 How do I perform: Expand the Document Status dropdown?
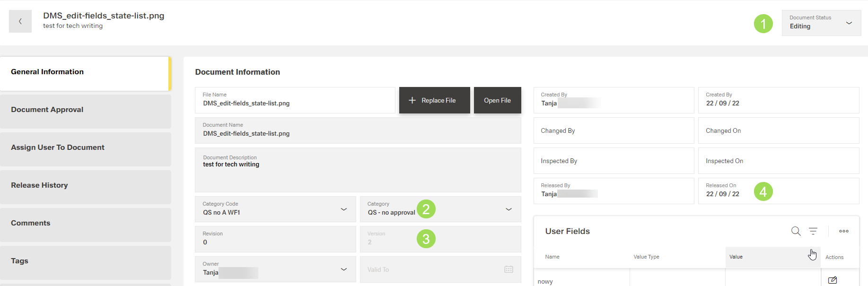[849, 23]
